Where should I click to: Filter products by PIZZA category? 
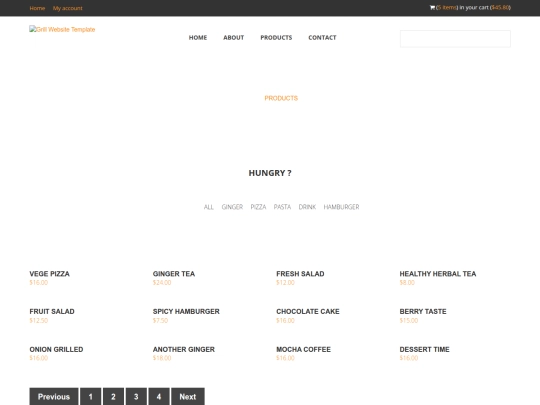[x=258, y=207]
